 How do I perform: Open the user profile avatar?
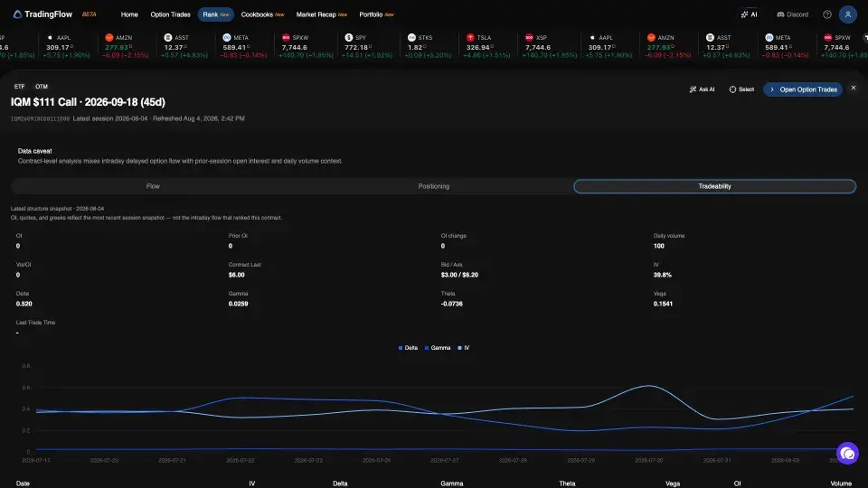[x=847, y=14]
